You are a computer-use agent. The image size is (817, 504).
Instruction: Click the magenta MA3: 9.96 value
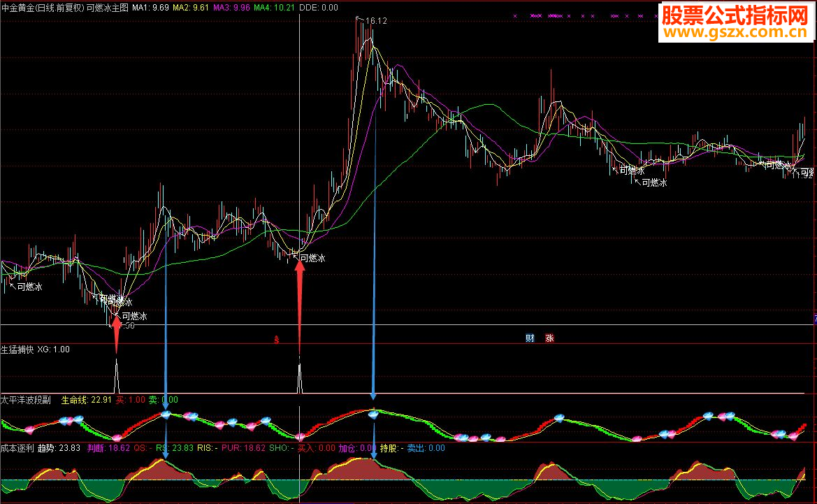coord(231,8)
